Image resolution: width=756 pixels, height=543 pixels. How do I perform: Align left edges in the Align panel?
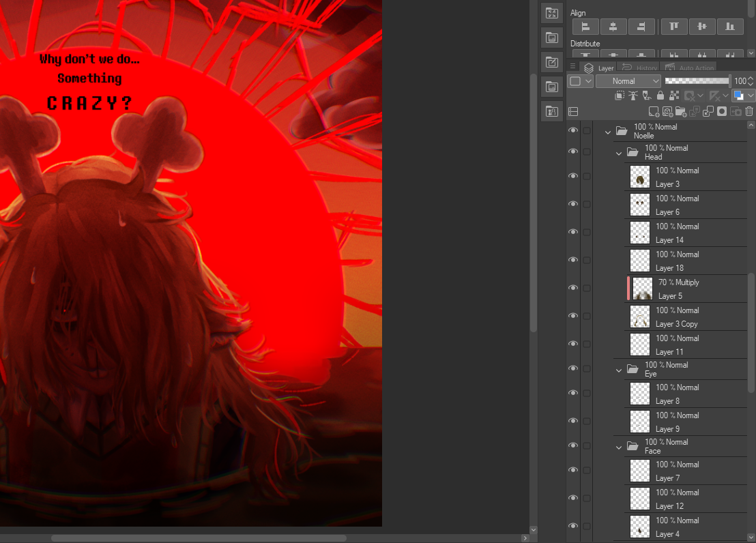click(x=585, y=27)
